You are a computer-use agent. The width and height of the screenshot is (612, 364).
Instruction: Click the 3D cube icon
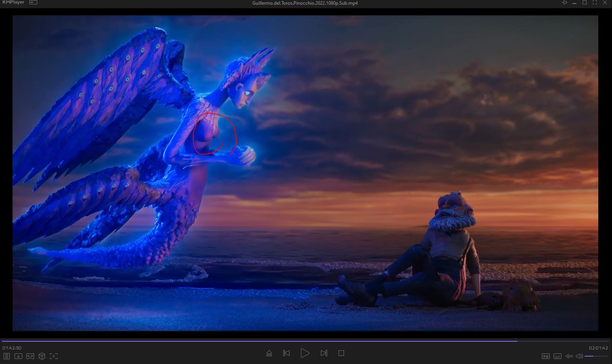click(x=42, y=356)
